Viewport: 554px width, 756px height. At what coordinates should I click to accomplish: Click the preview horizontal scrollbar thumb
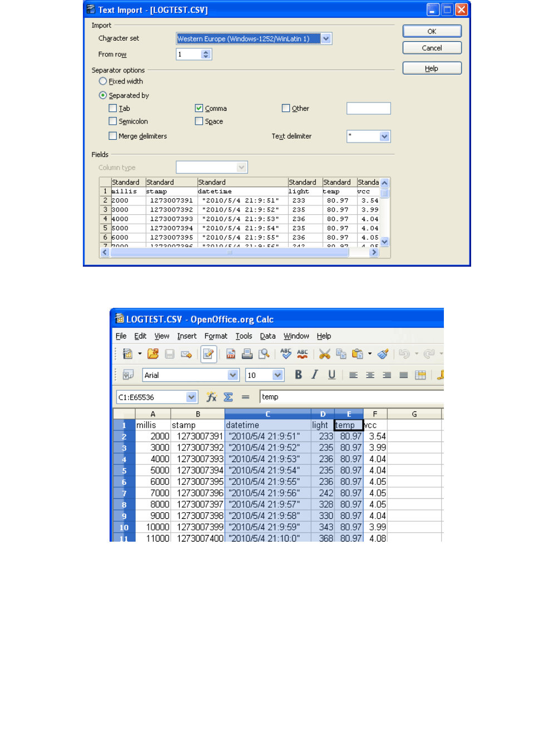[x=229, y=252]
